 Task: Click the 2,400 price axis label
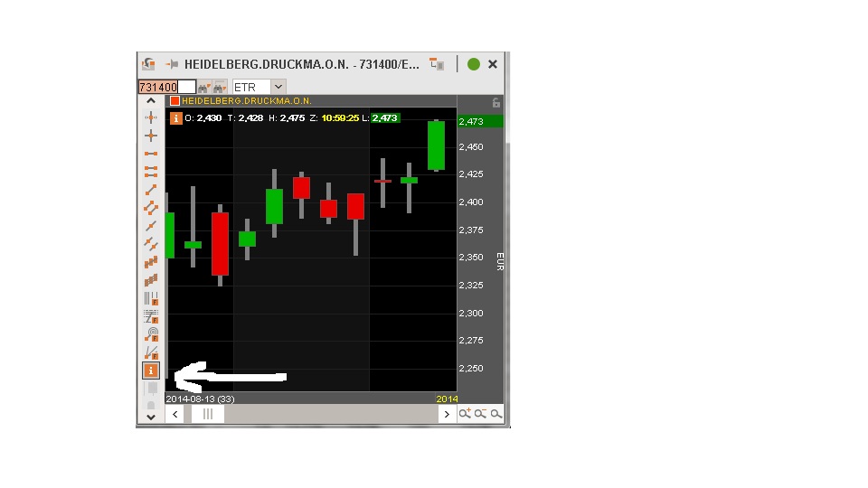tap(471, 202)
